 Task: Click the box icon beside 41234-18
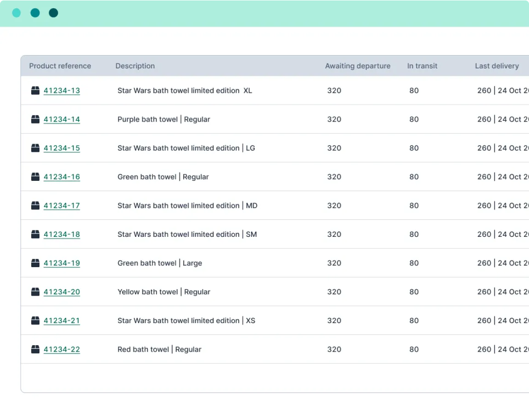[x=35, y=234]
